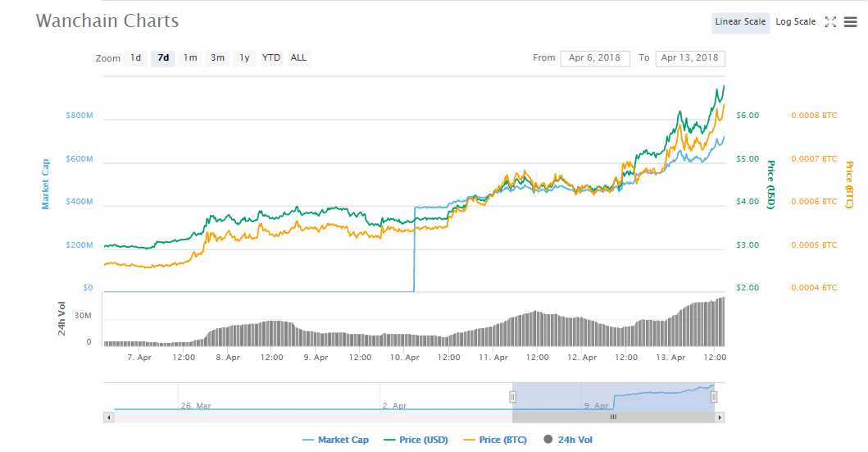Screen dimensions: 868x452
Task: Click left navigator range handle
Action: coord(512,397)
